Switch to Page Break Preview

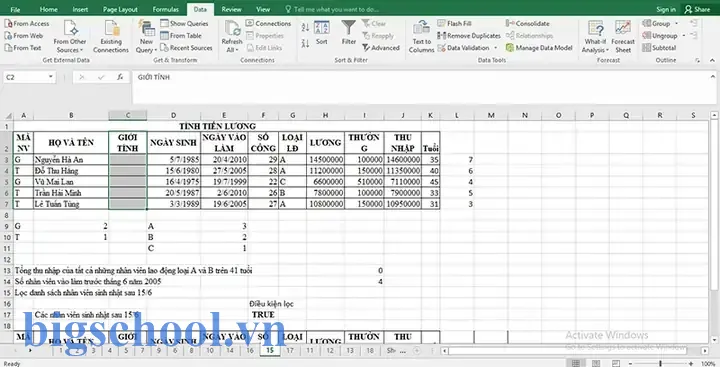point(615,363)
